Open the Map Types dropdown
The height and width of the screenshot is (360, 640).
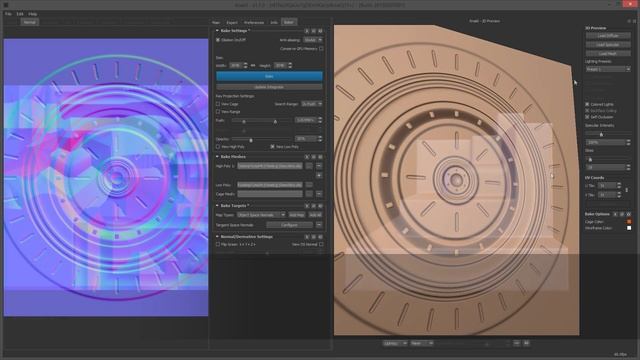click(x=261, y=215)
